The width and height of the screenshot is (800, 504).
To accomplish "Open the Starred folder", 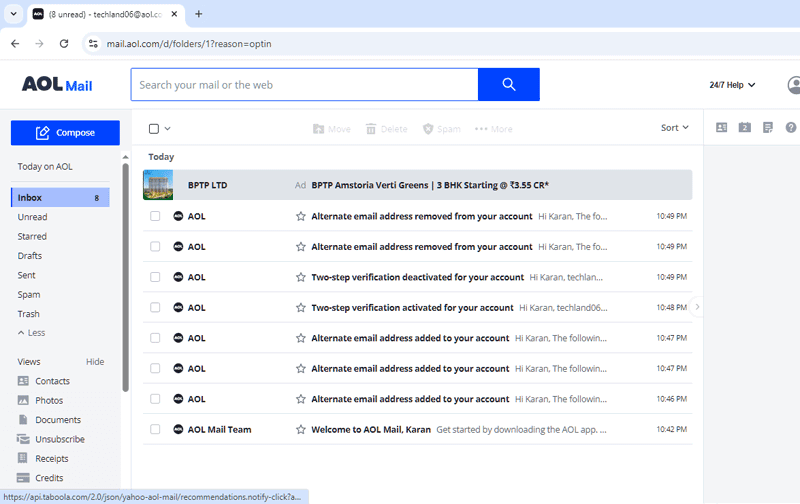I will (x=32, y=236).
